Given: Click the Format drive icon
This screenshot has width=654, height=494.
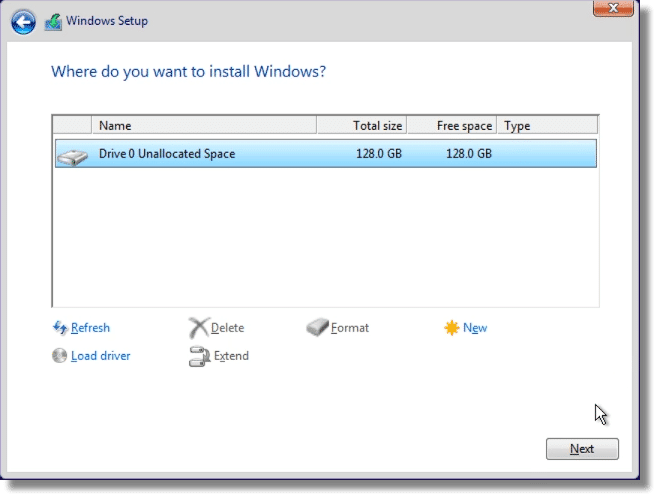Looking at the screenshot, I should 317,328.
